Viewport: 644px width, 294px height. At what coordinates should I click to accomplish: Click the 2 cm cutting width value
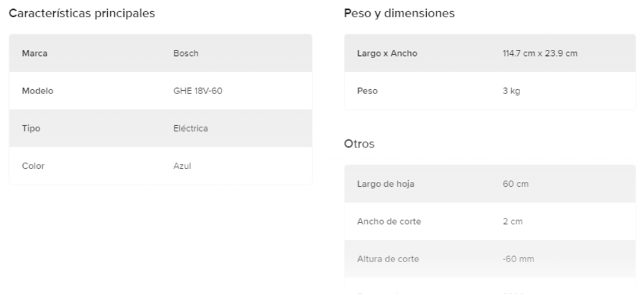[511, 221]
